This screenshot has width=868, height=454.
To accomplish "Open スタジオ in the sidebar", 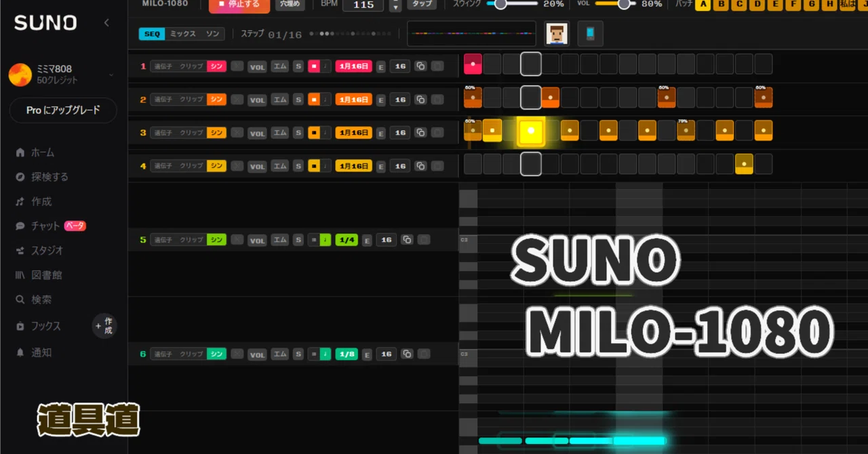I will (x=39, y=250).
